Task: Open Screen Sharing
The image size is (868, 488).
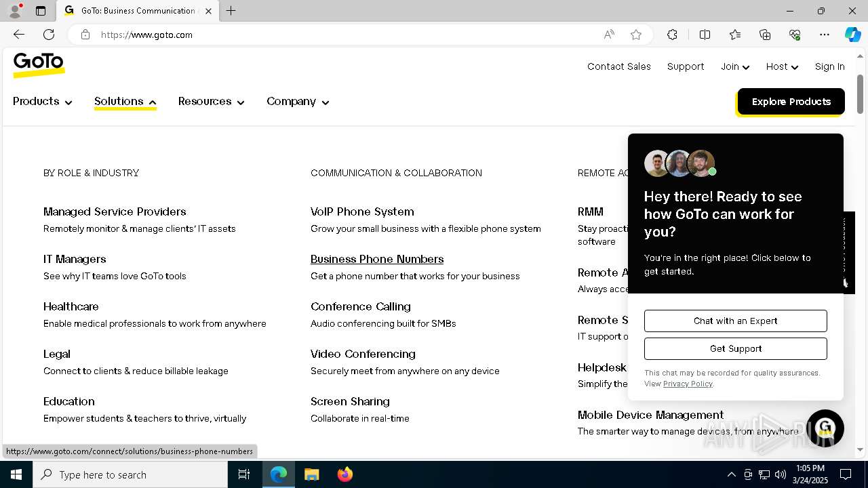Action: coord(350,401)
